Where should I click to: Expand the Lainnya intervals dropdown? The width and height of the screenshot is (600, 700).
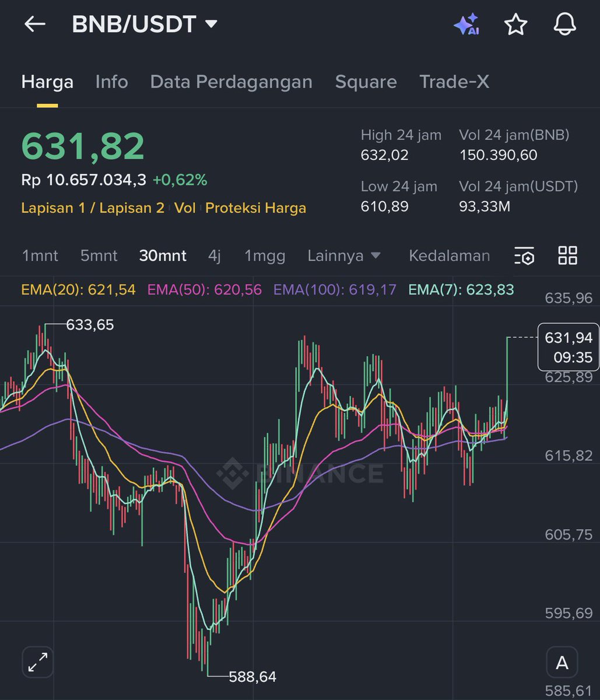pyautogui.click(x=344, y=256)
